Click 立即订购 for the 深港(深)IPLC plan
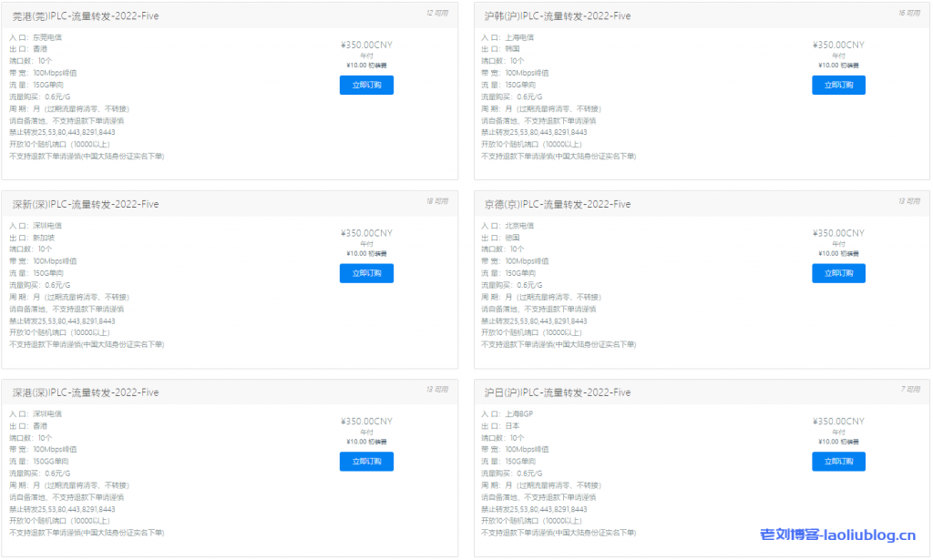This screenshot has height=560, width=933. pos(366,462)
